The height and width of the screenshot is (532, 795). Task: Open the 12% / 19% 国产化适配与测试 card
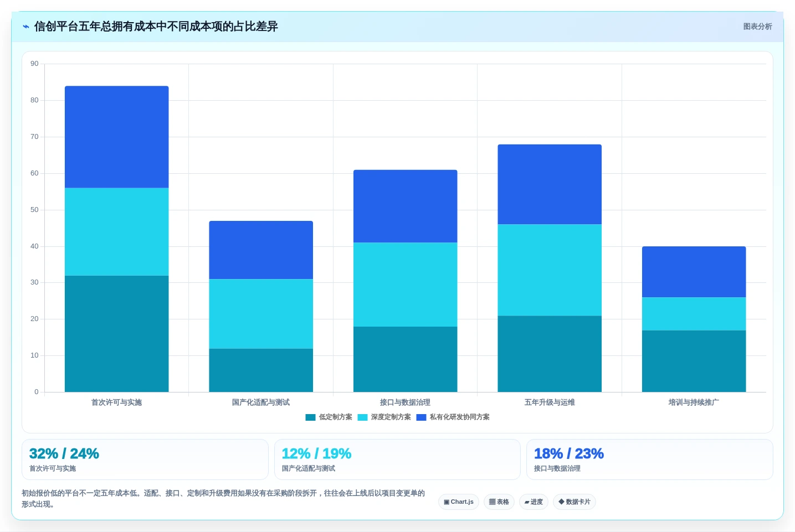397,459
